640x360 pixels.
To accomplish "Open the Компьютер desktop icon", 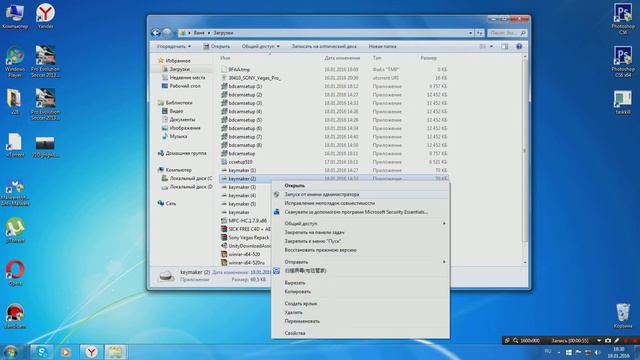I will click(x=15, y=16).
